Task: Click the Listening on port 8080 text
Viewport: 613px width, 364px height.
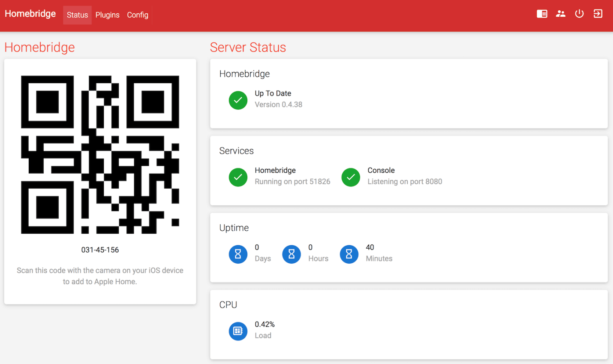Action: click(x=405, y=182)
